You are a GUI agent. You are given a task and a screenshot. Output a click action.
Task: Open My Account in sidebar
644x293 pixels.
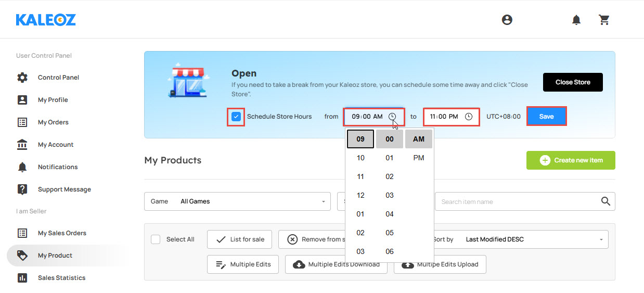(56, 145)
